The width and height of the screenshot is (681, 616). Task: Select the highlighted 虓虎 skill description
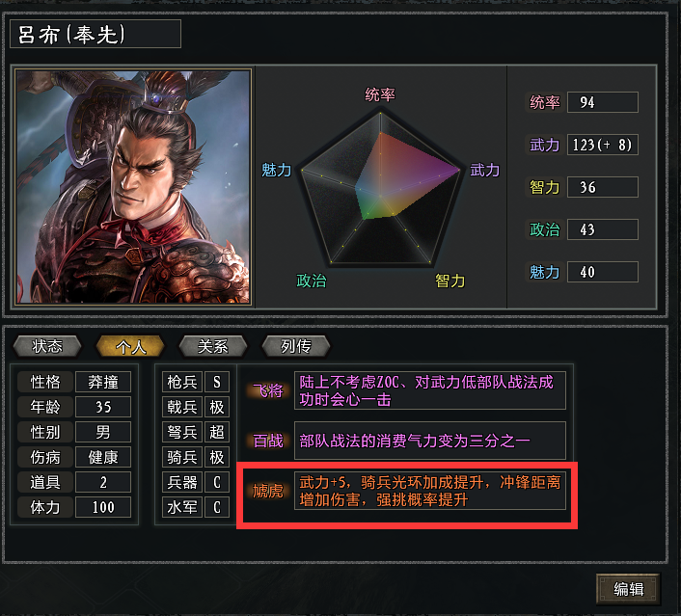(x=429, y=491)
